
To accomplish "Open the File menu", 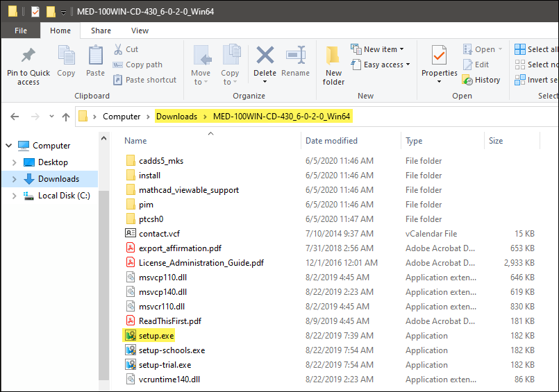I will tap(21, 31).
